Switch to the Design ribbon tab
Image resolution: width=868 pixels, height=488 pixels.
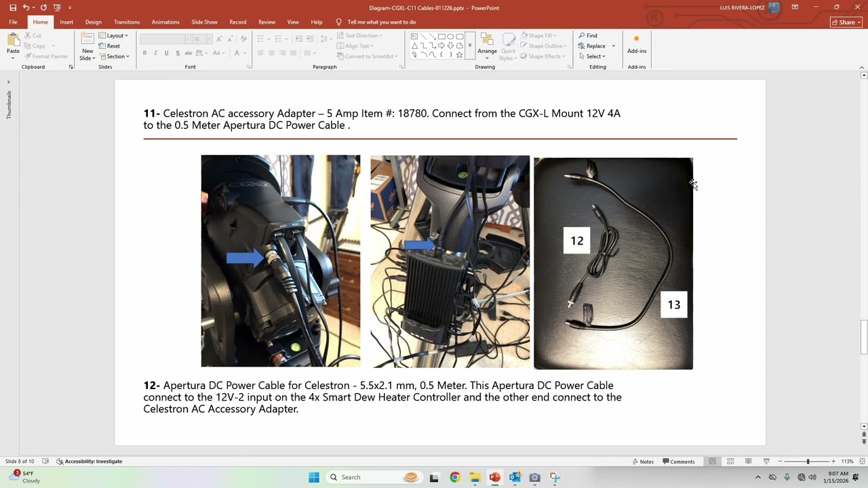(x=94, y=22)
